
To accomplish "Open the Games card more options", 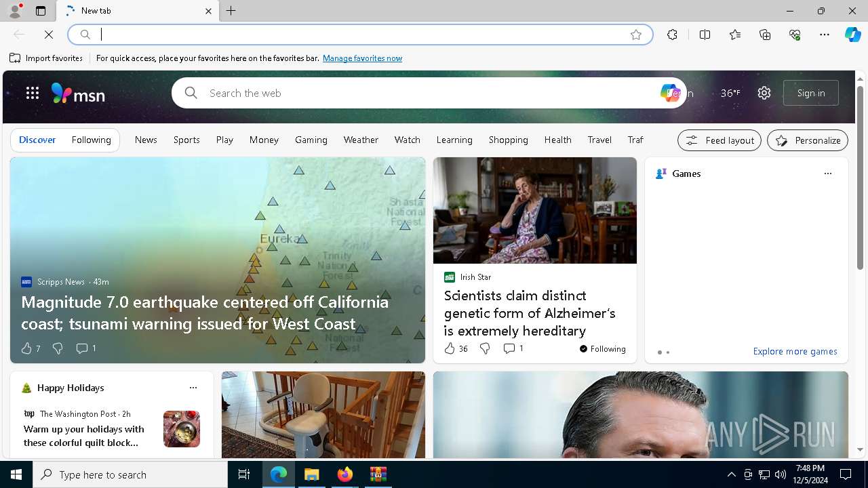I will (x=827, y=174).
